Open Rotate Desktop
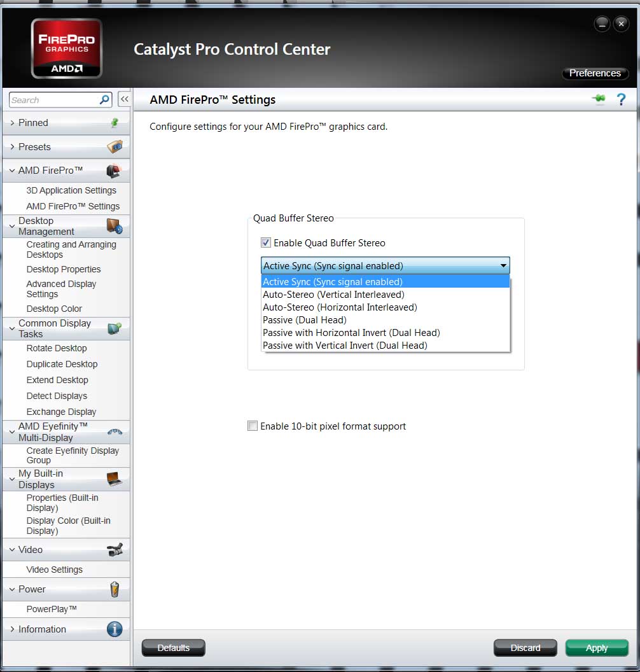The image size is (640, 672). (57, 348)
